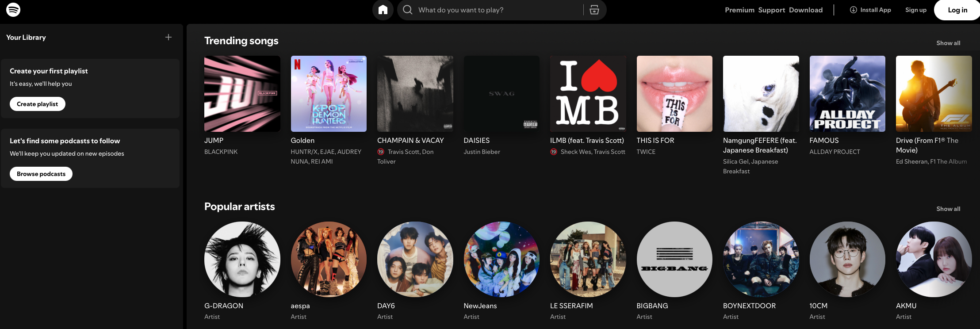The width and height of the screenshot is (980, 329).
Task: Click Sign up
Action: tap(916, 10)
